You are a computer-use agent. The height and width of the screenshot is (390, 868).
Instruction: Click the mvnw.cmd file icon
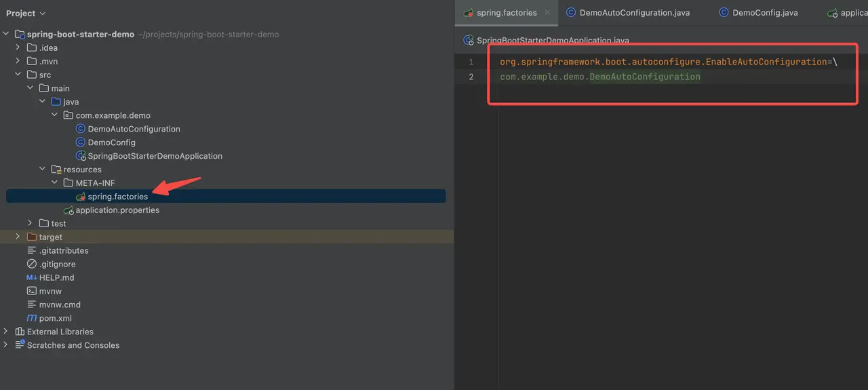tap(31, 305)
